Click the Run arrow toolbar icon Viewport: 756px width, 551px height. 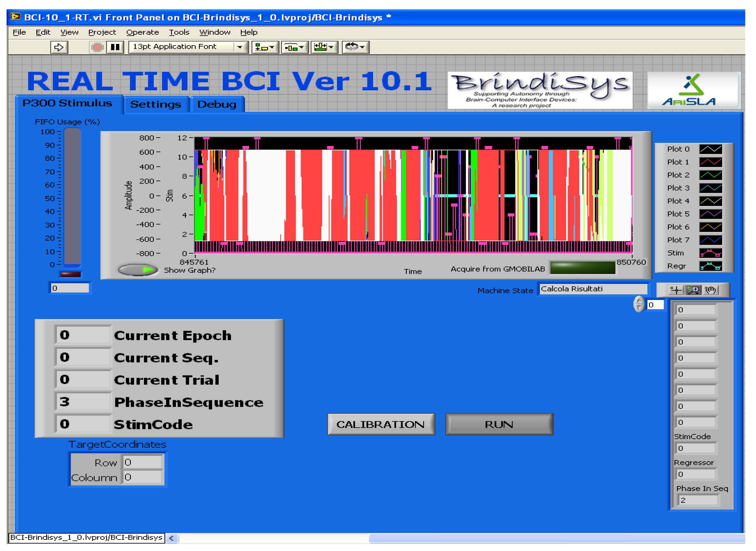point(59,47)
